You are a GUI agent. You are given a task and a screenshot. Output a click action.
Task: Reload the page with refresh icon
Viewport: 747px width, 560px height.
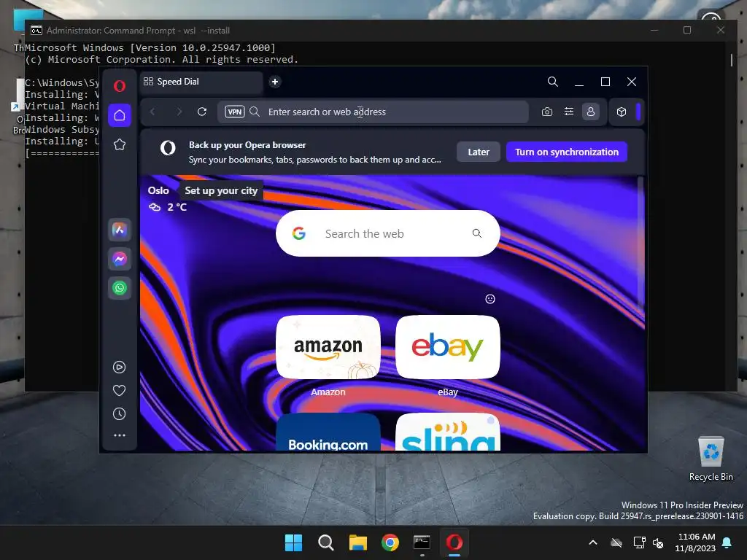click(202, 112)
